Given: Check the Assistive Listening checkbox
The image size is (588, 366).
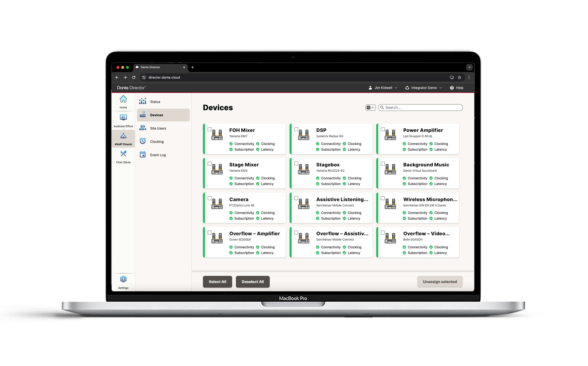Looking at the screenshot, I should (296, 198).
